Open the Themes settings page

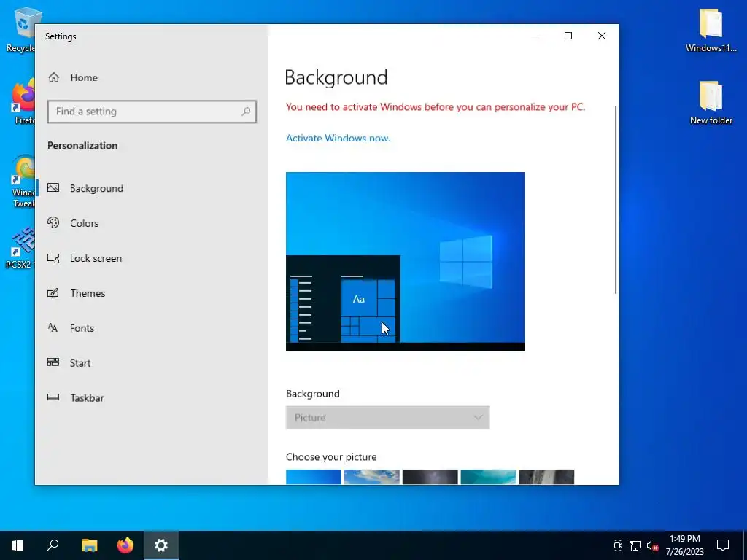tap(152, 293)
